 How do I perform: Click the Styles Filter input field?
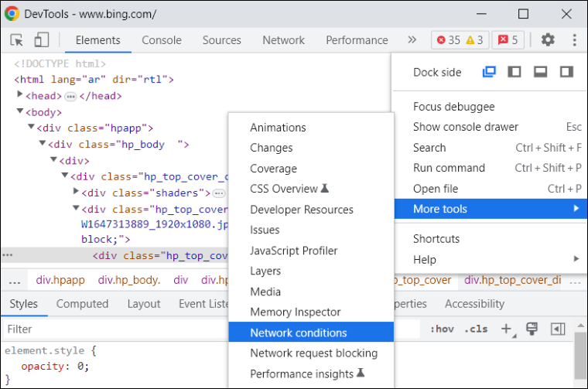[x=212, y=329]
